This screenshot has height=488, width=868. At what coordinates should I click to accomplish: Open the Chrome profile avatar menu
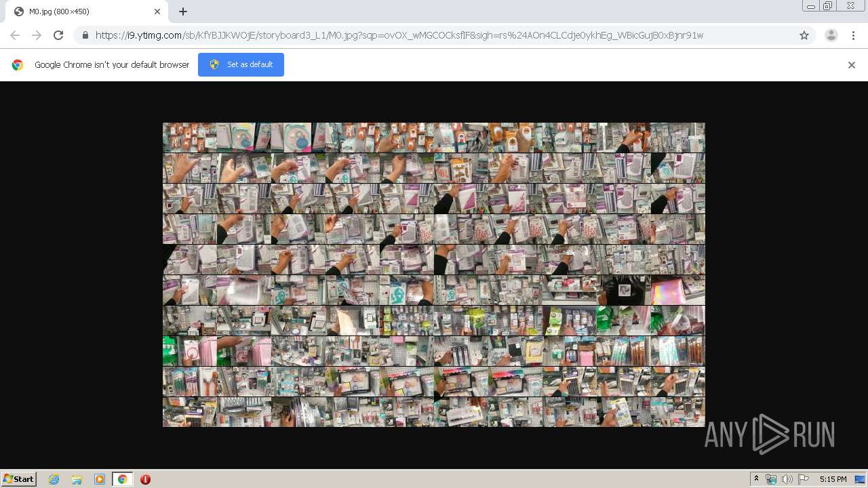click(831, 35)
